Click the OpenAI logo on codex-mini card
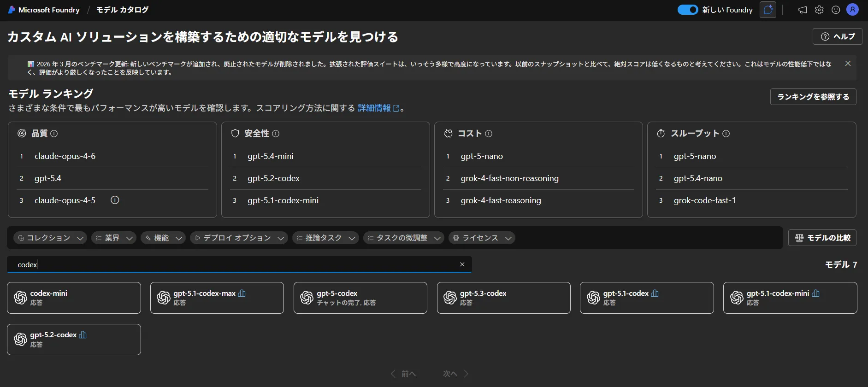The image size is (868, 387). (20, 298)
